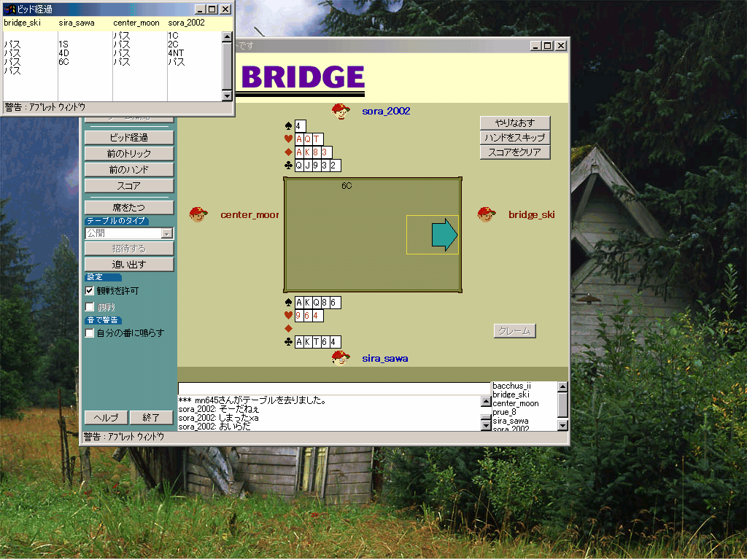Viewport: 747px width, 560px height.
Task: Click the 6C bid in bid history
Action: 64,62
